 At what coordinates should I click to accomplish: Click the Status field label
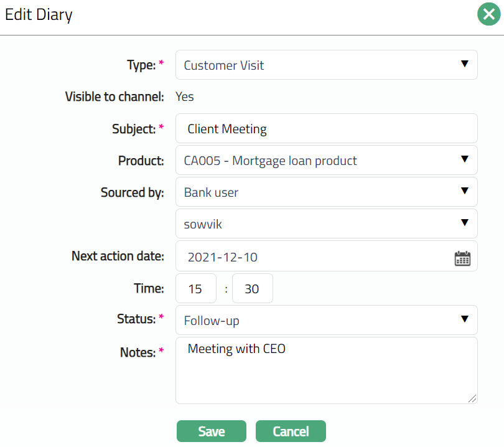point(136,319)
